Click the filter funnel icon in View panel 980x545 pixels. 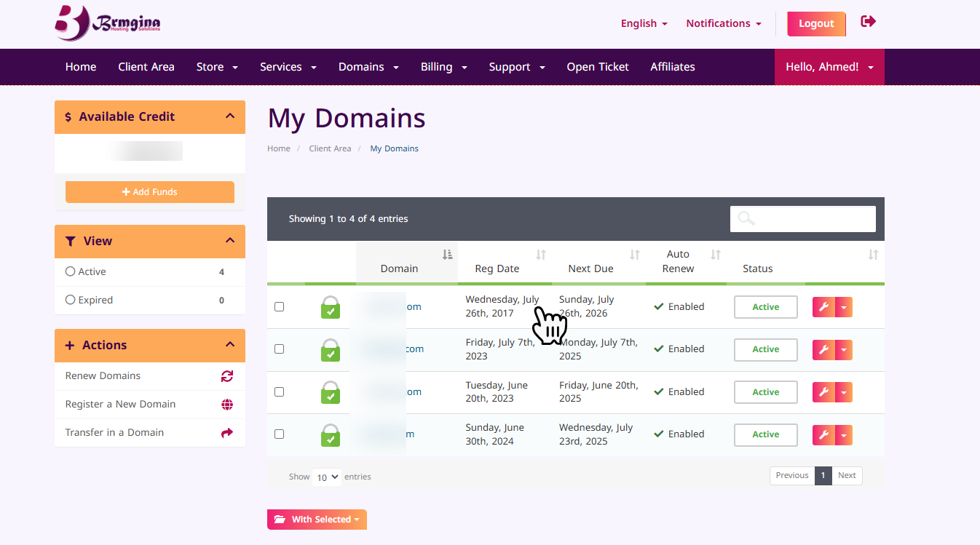[70, 242]
